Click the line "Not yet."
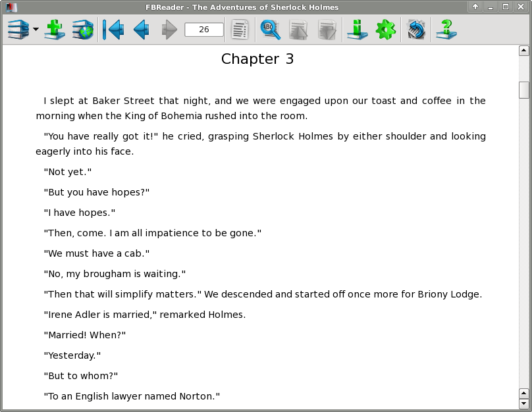532x412 pixels. pos(68,172)
